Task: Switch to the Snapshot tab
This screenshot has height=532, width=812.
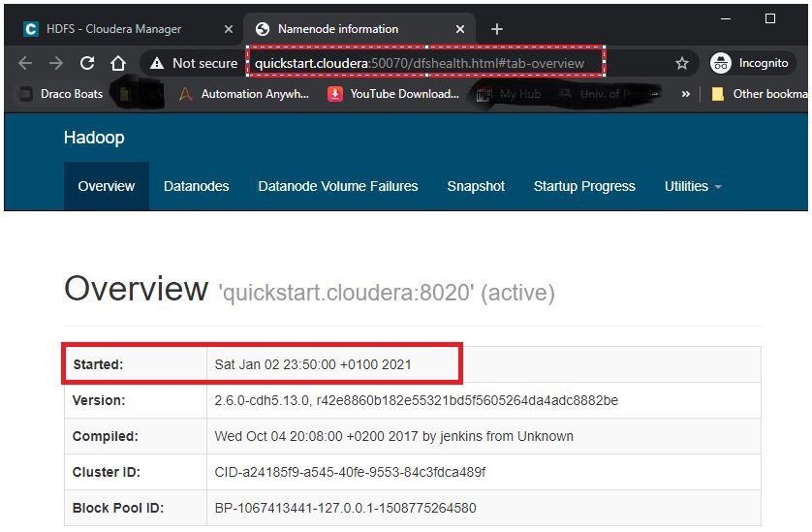Action: 476,186
